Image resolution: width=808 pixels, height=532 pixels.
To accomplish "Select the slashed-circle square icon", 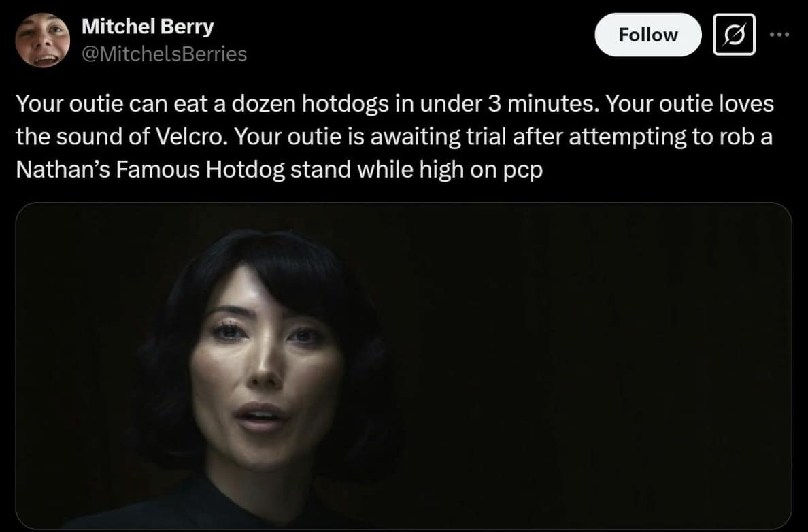I will point(734,35).
